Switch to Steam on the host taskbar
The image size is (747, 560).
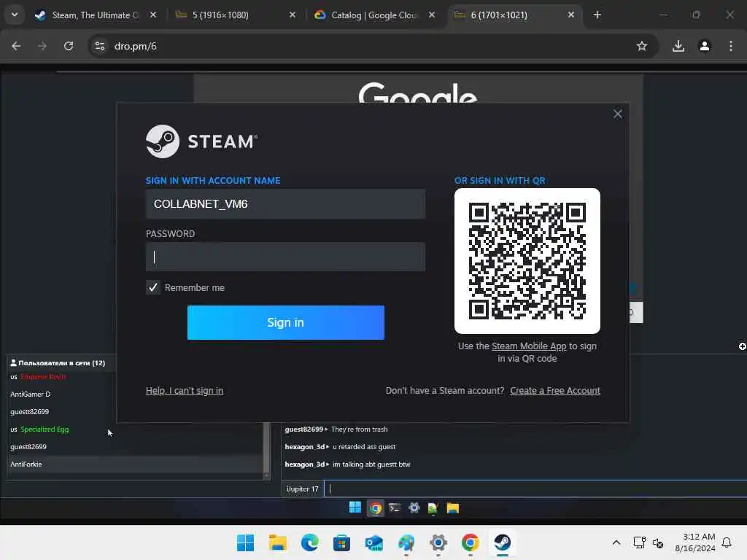503,542
